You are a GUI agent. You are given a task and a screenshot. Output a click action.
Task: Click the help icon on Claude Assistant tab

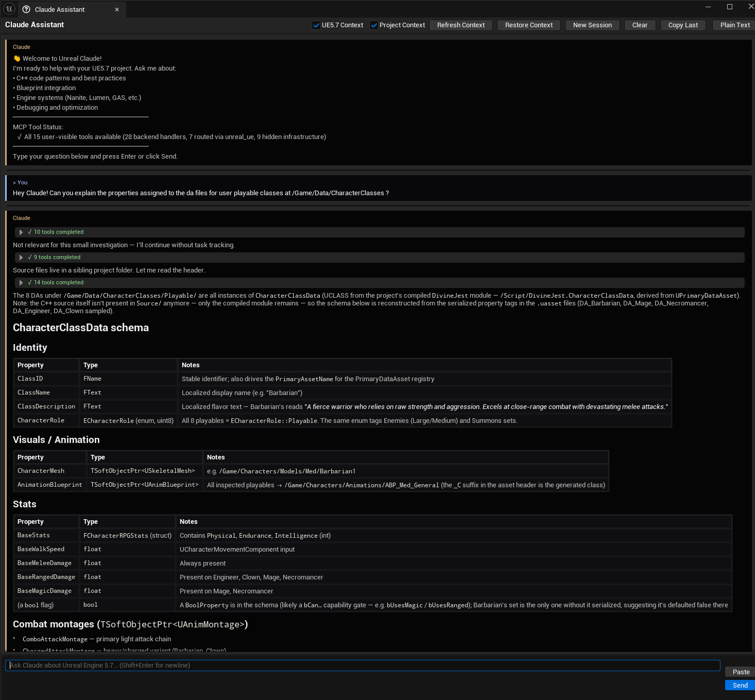pos(26,9)
